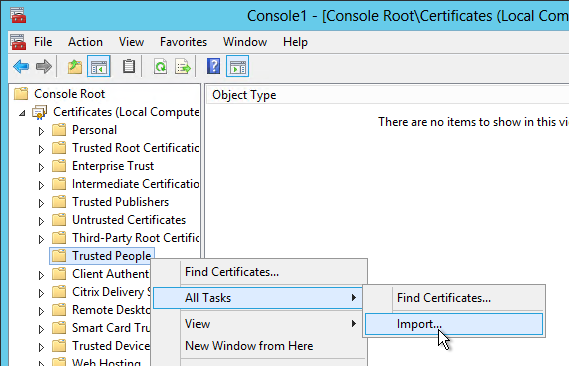Viewport: 569px width, 366px height.
Task: Click the Remote Desktop folder icon
Action: [x=59, y=310]
